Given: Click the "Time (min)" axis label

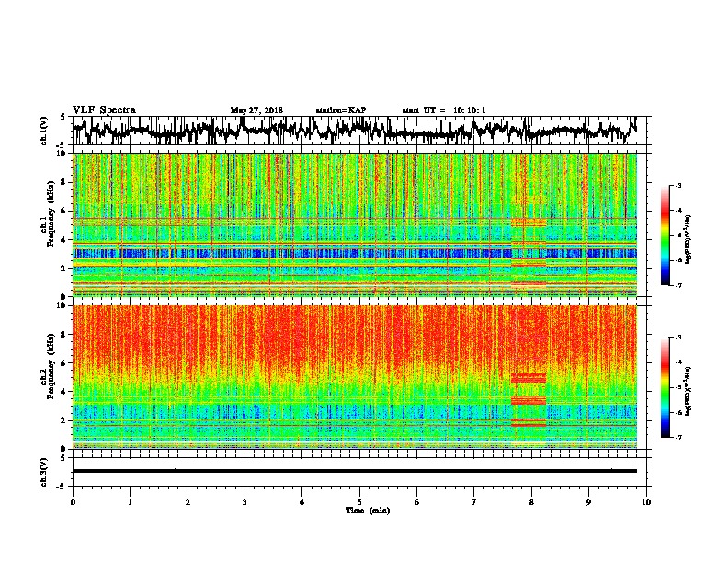Looking at the screenshot, I should 368,511.
